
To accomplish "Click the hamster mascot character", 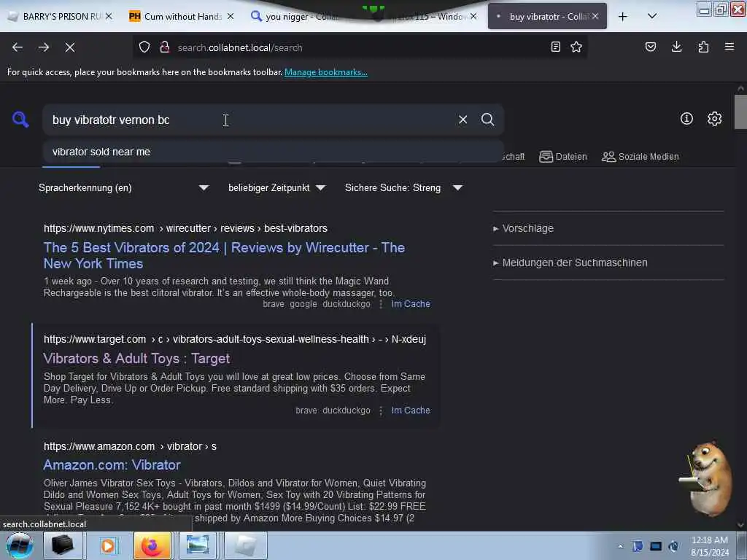I will click(706, 479).
